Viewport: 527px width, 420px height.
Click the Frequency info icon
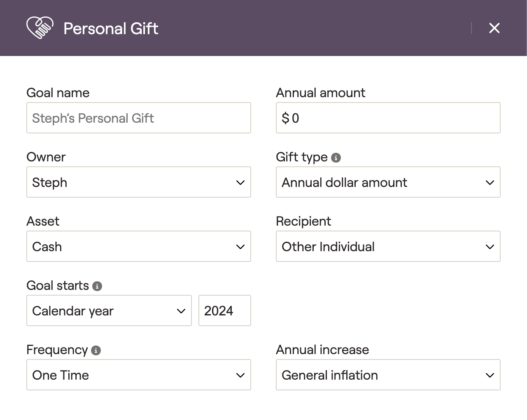[96, 350]
